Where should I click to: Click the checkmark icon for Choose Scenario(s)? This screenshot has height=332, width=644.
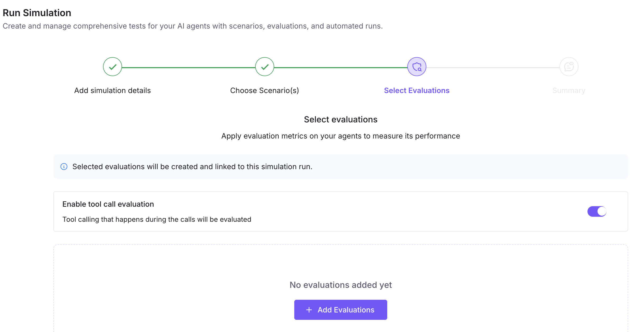[x=264, y=67]
